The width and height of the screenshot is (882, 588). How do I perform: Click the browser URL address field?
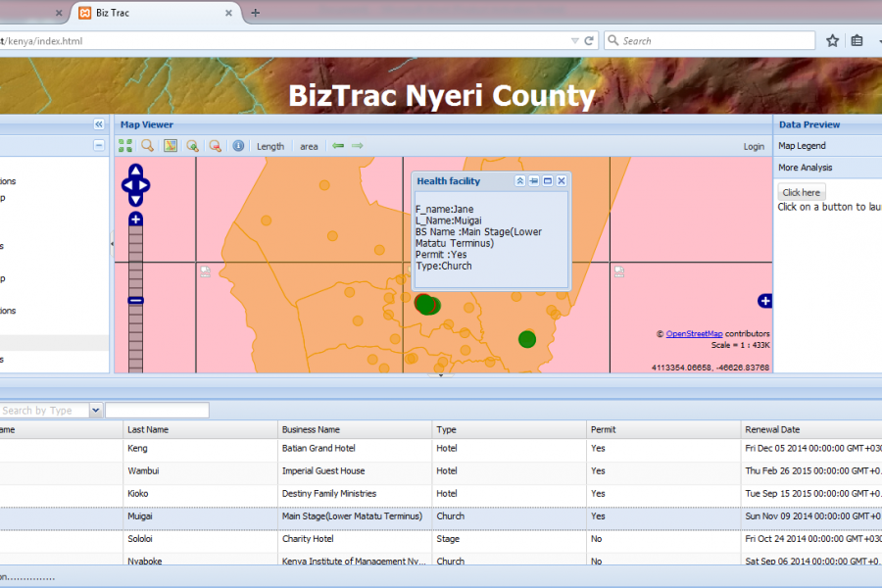point(284,41)
